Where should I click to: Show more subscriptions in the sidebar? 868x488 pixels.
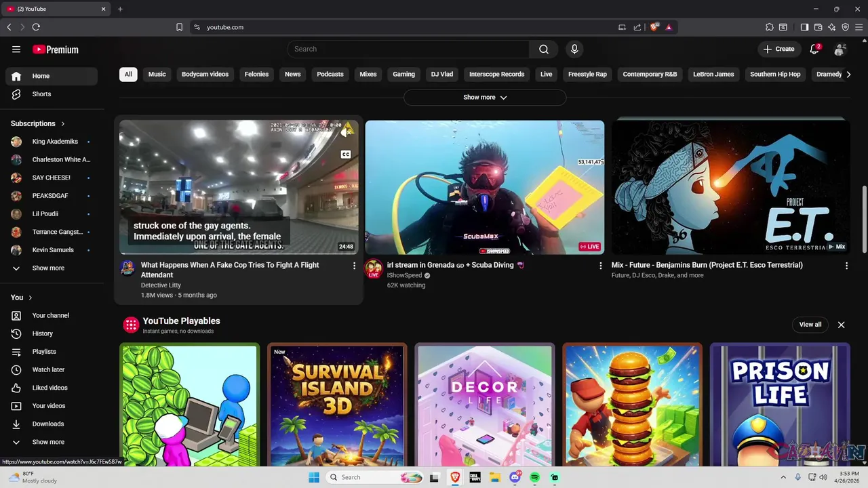52,268
